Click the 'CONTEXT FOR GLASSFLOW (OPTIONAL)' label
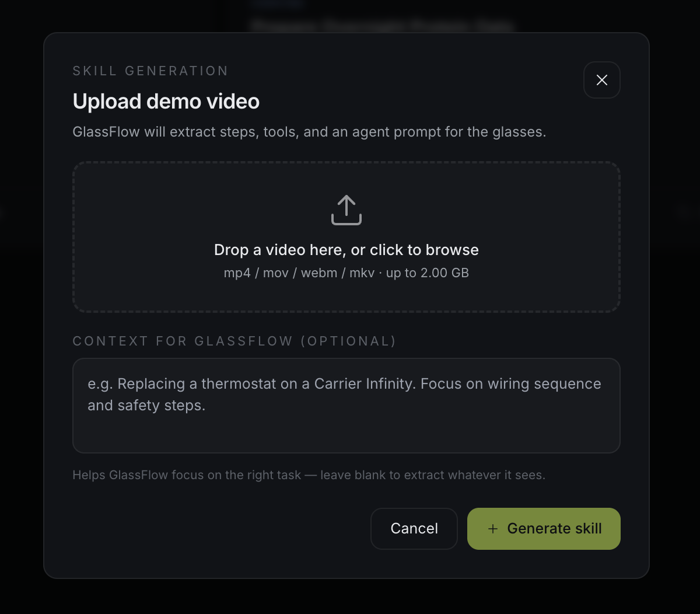The height and width of the screenshot is (614, 700). (x=235, y=341)
